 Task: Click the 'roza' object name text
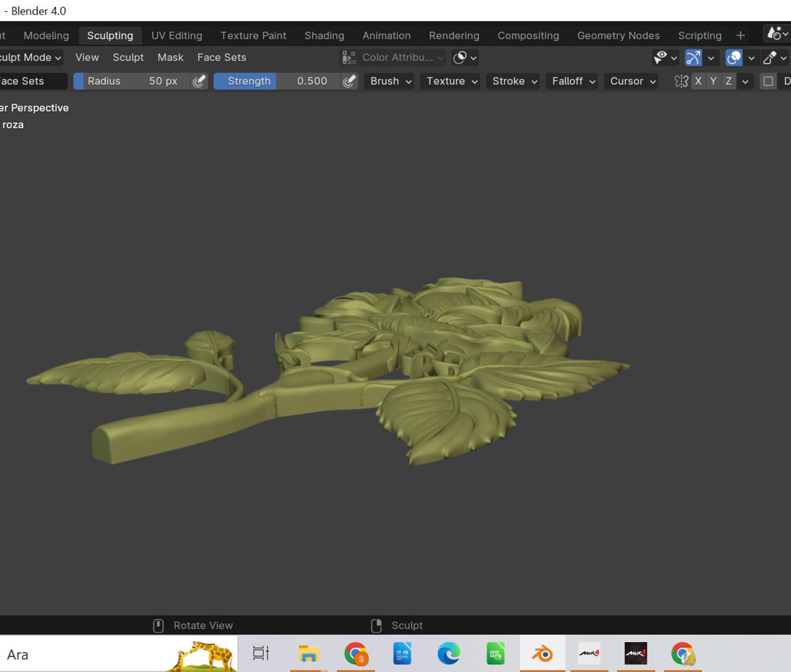(x=13, y=125)
